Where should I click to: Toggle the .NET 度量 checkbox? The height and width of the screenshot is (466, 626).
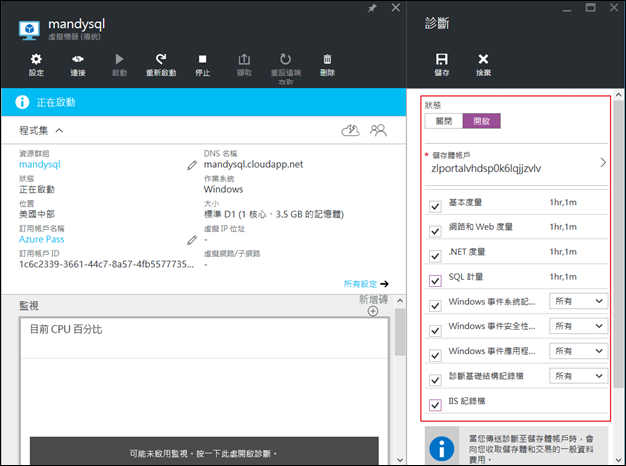pos(435,256)
